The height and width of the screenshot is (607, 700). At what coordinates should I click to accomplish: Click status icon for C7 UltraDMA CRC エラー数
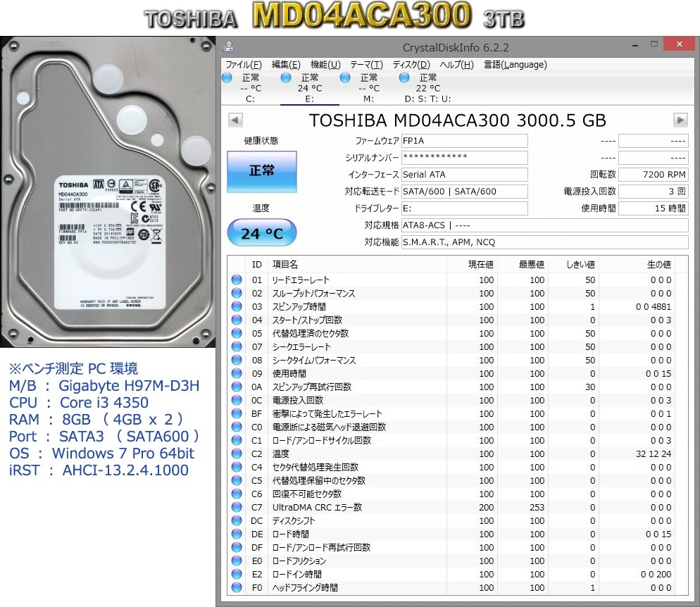point(237,508)
